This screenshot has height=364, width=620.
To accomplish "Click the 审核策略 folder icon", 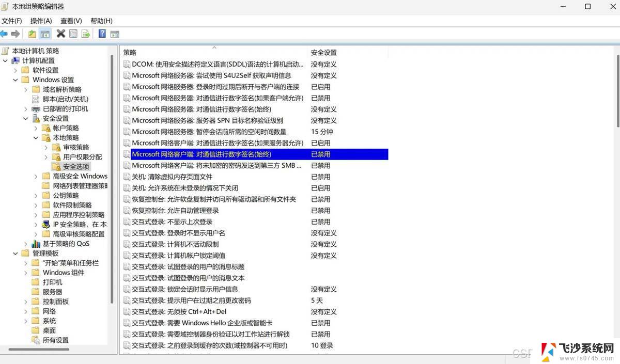I will click(56, 148).
